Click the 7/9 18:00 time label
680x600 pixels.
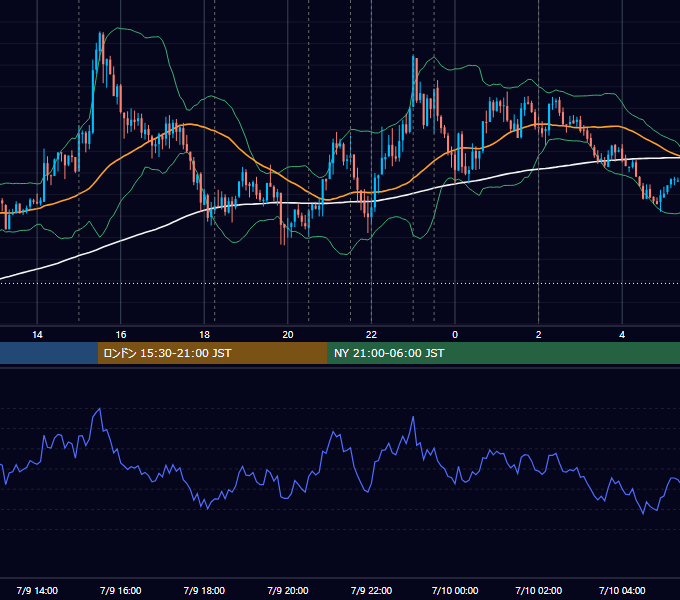pyautogui.click(x=204, y=590)
